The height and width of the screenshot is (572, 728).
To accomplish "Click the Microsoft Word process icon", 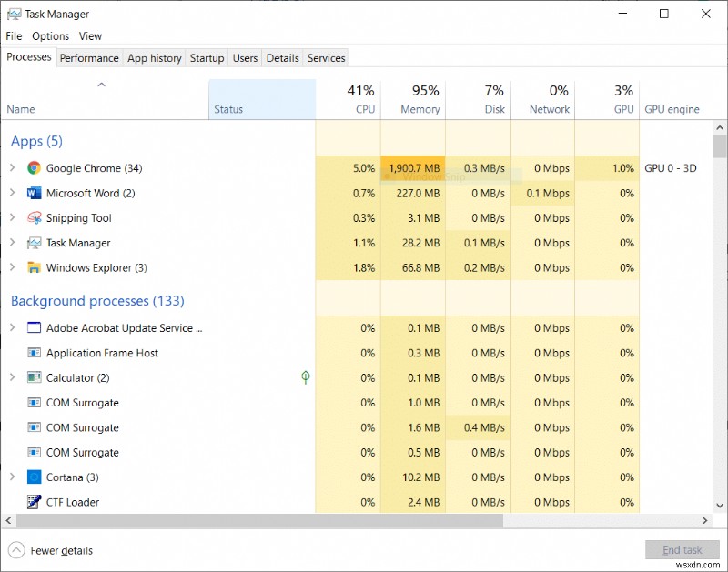I will click(35, 193).
